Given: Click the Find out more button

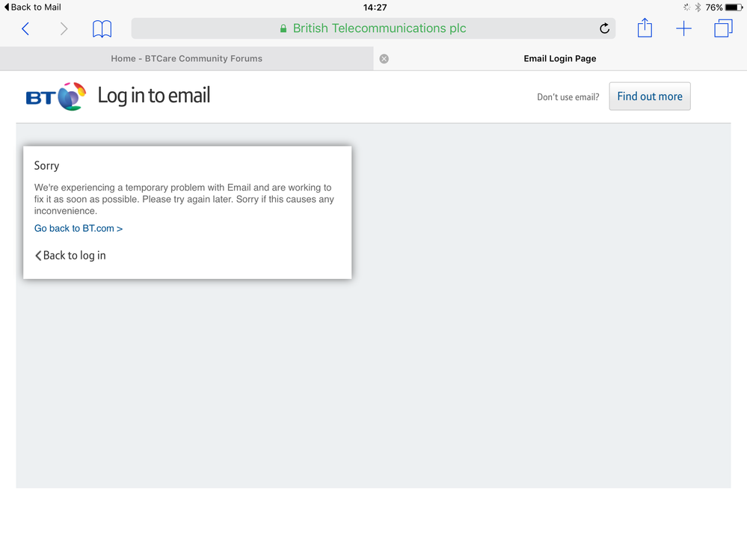Looking at the screenshot, I should coord(649,96).
